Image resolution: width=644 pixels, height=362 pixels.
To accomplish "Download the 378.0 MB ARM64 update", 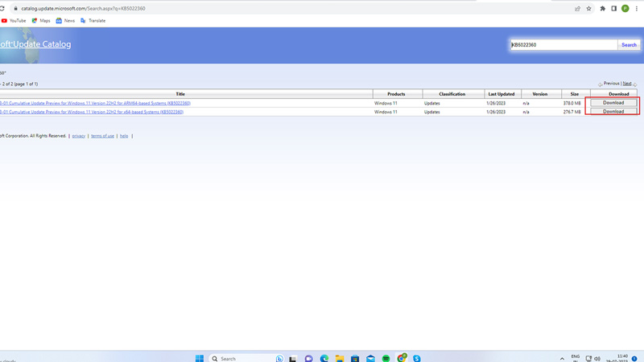I will (x=613, y=103).
